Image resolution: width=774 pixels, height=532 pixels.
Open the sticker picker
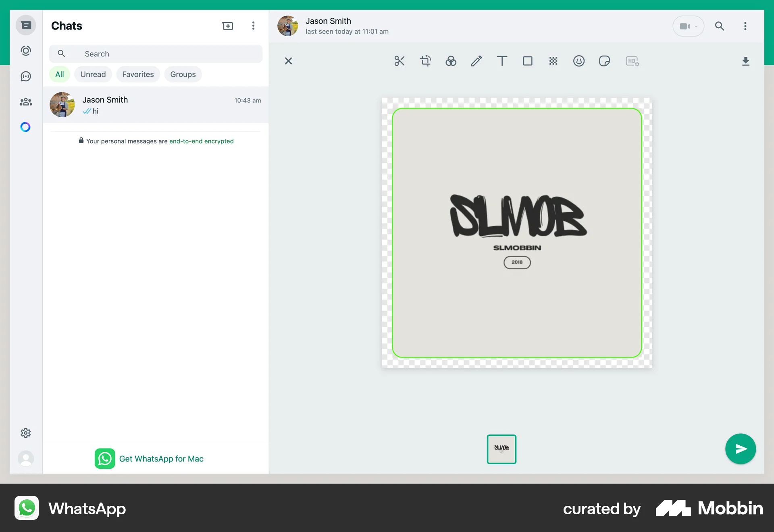click(x=605, y=61)
